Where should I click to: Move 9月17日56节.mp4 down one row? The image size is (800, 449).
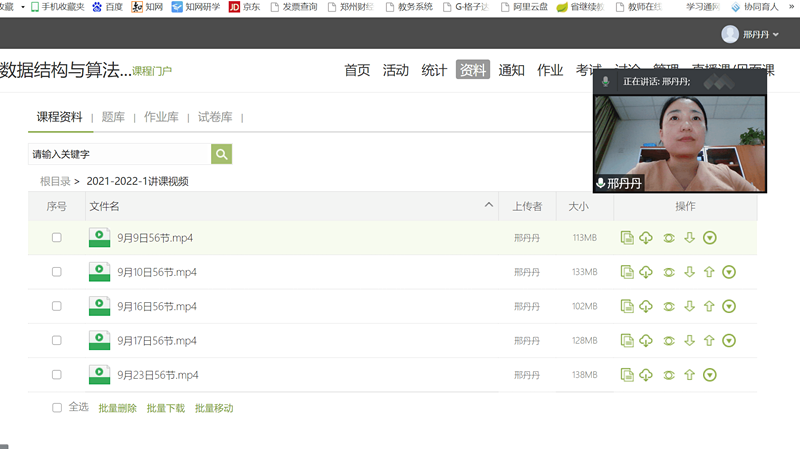[x=689, y=340]
